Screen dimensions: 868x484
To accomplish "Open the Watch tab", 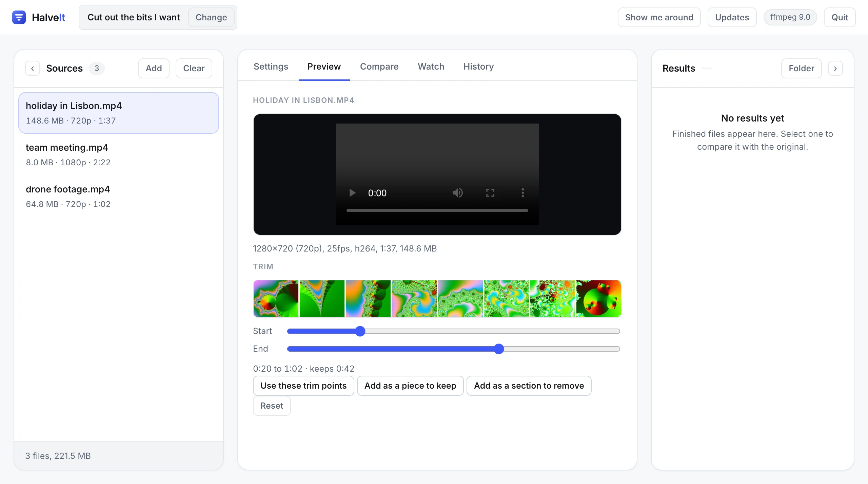I will pos(431,67).
